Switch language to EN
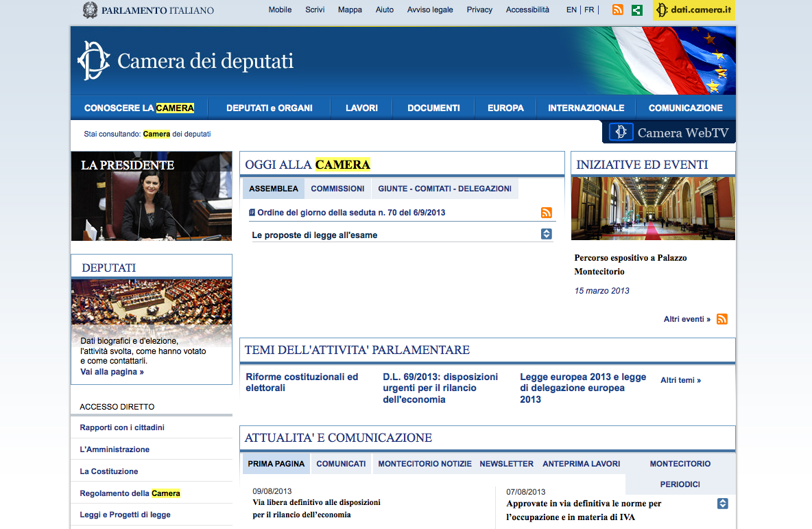This screenshot has height=529, width=812. click(x=571, y=10)
